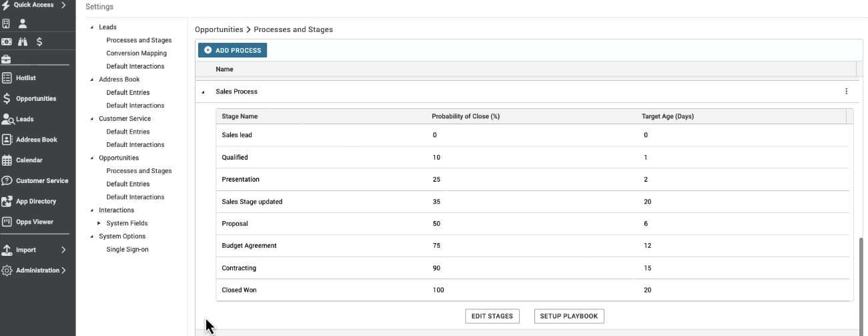This screenshot has height=336, width=868.
Task: Select Conversion Mapping in settings tree
Action: click(x=136, y=53)
